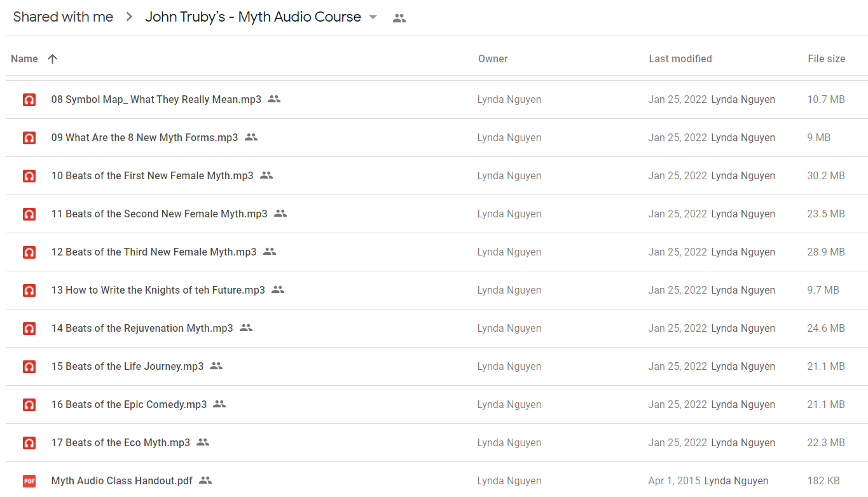Image resolution: width=868 pixels, height=497 pixels.
Task: Click shared icon next to 11 Beats of the Second New Female Myth
Action: point(280,214)
